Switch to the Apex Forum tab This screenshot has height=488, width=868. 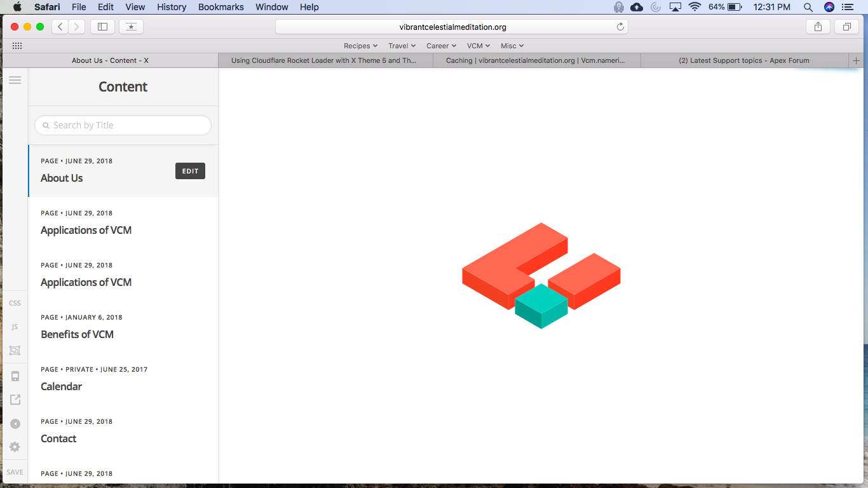pos(744,60)
